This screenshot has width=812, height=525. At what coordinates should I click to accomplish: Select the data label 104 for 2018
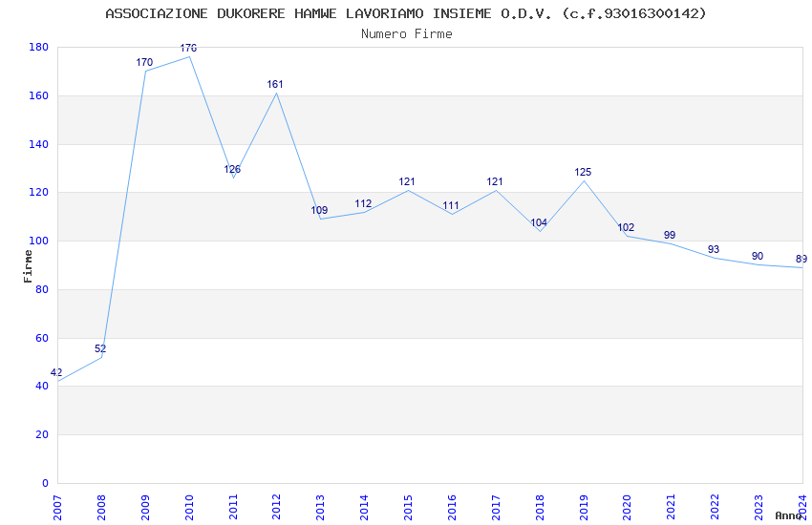click(x=539, y=222)
